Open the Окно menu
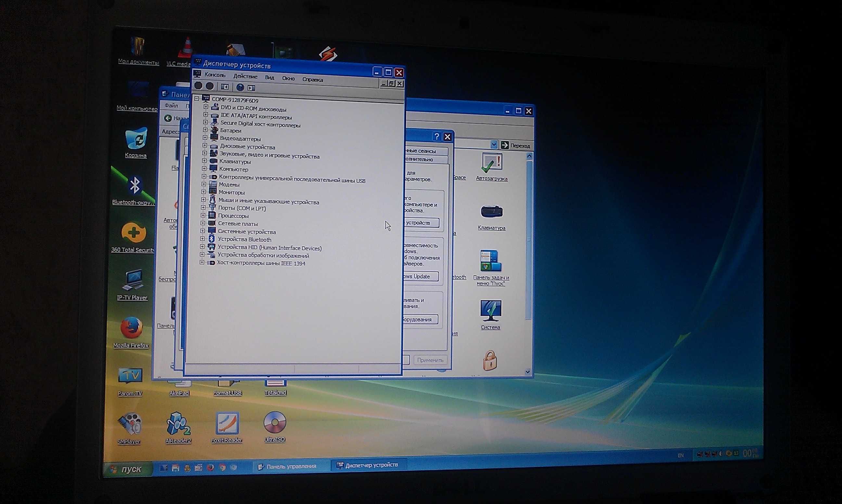The height and width of the screenshot is (504, 842). [x=288, y=79]
